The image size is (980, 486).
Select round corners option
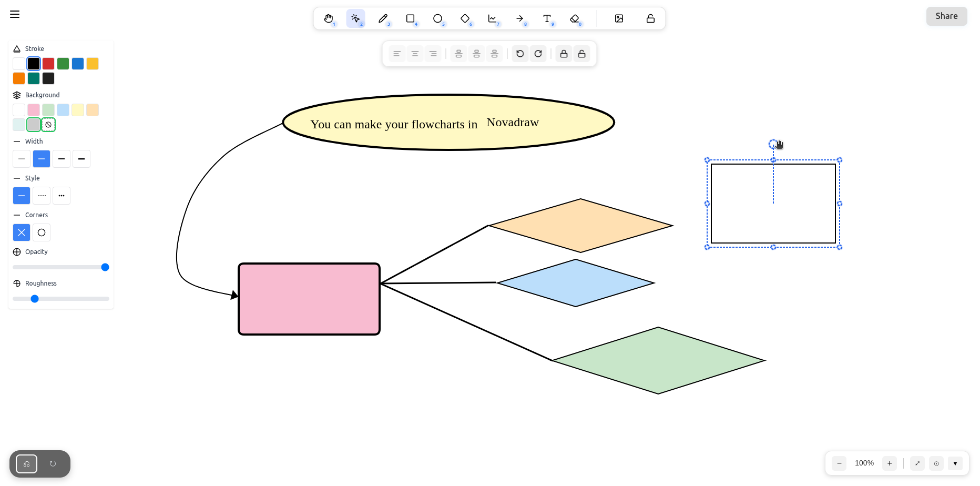coord(42,232)
